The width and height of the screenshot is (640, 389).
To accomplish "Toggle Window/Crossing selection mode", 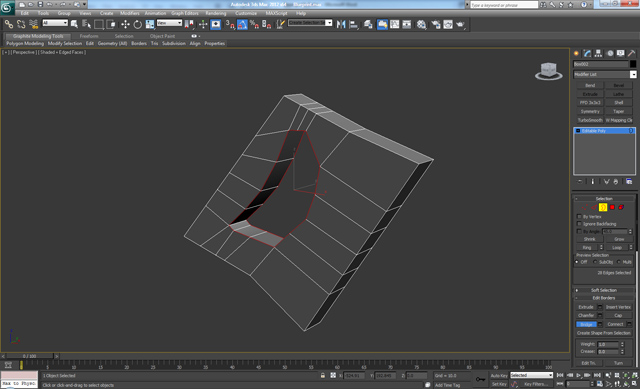I will (x=111, y=24).
